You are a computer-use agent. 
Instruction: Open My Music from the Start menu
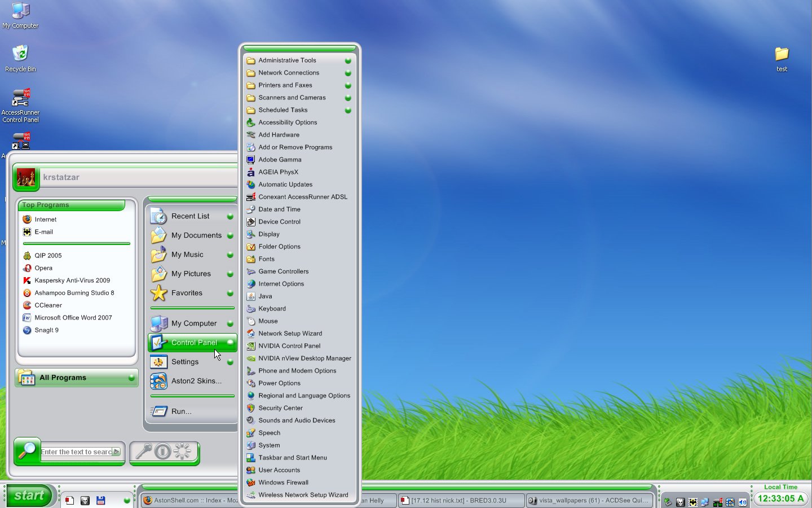click(x=192, y=255)
